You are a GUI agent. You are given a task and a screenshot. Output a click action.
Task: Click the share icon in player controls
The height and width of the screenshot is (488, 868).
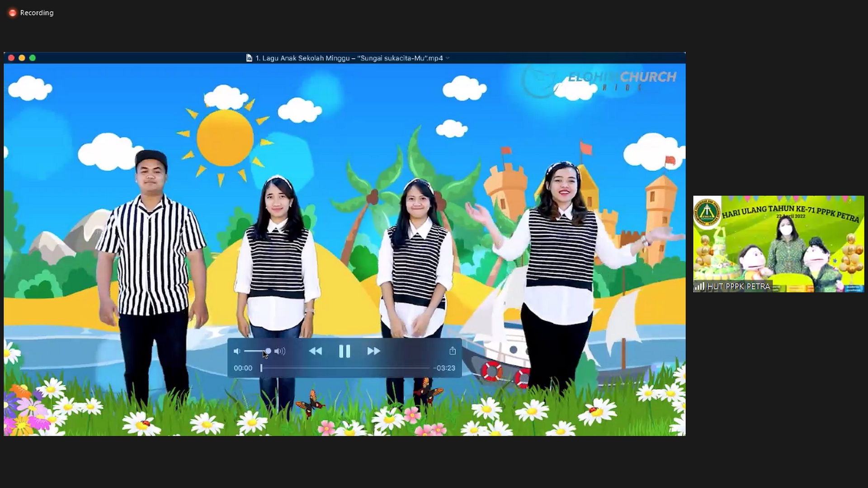pos(453,351)
